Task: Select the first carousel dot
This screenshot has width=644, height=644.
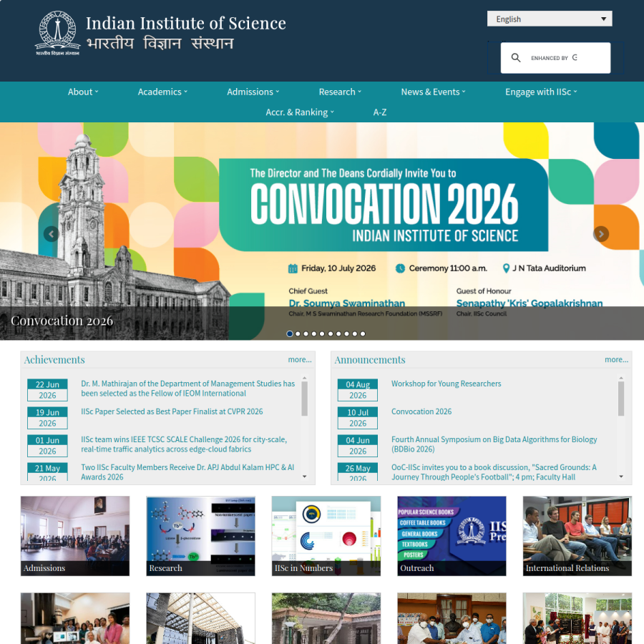Action: (x=290, y=334)
